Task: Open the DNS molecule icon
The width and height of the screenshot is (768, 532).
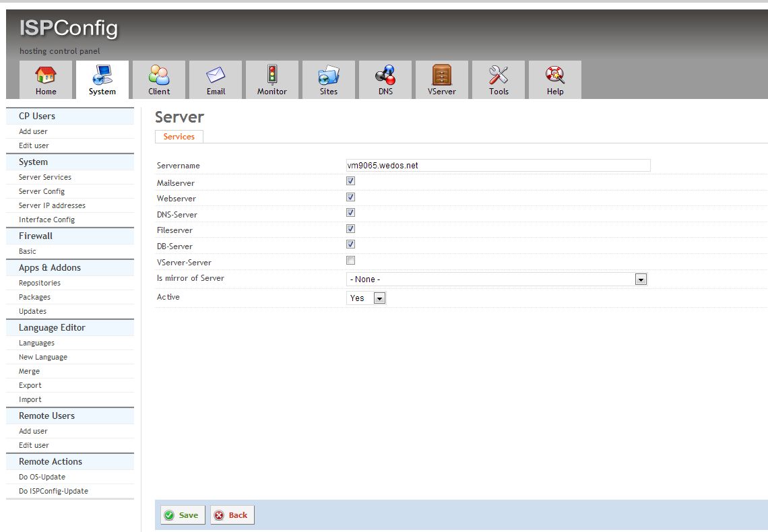Action: pos(385,75)
